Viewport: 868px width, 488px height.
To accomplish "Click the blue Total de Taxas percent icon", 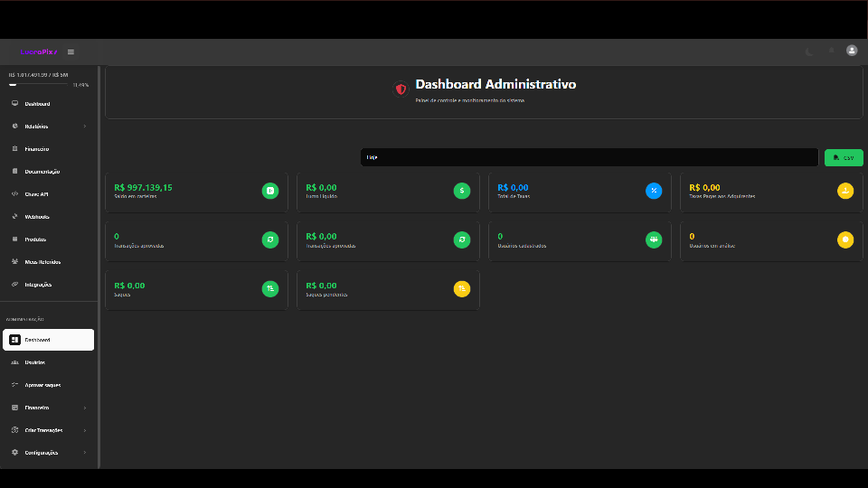I will pyautogui.click(x=653, y=191).
